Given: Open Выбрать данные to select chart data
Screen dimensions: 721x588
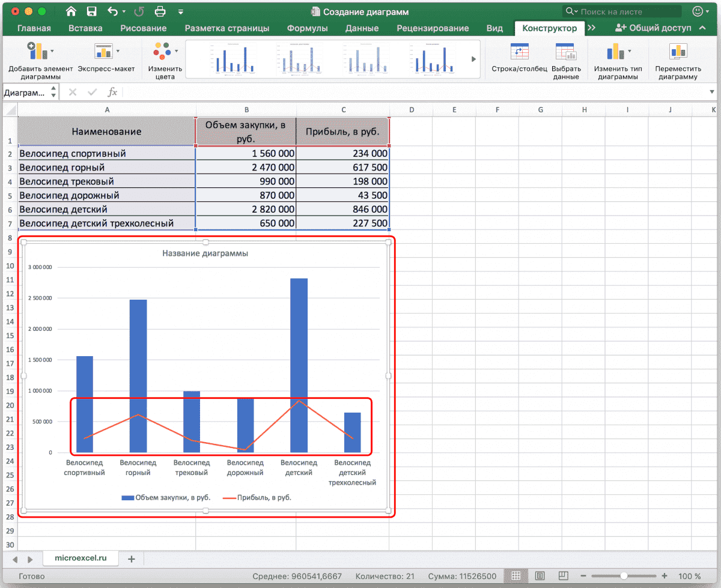Looking at the screenshot, I should [x=565, y=53].
